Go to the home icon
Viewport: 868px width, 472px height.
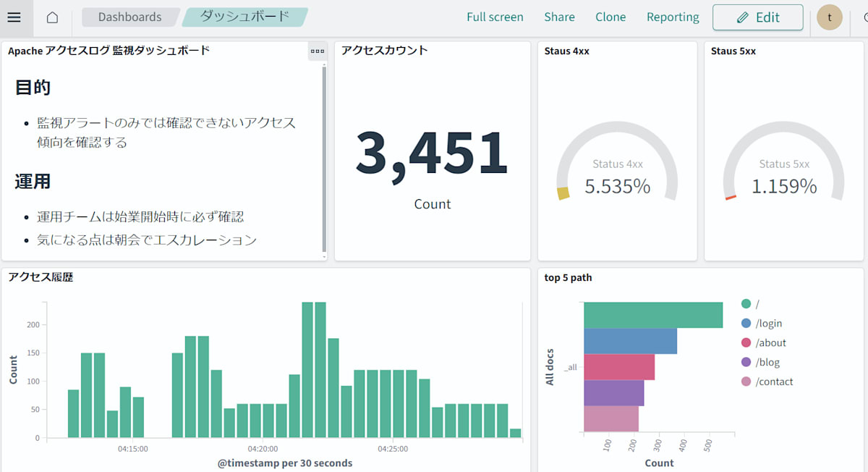52,17
